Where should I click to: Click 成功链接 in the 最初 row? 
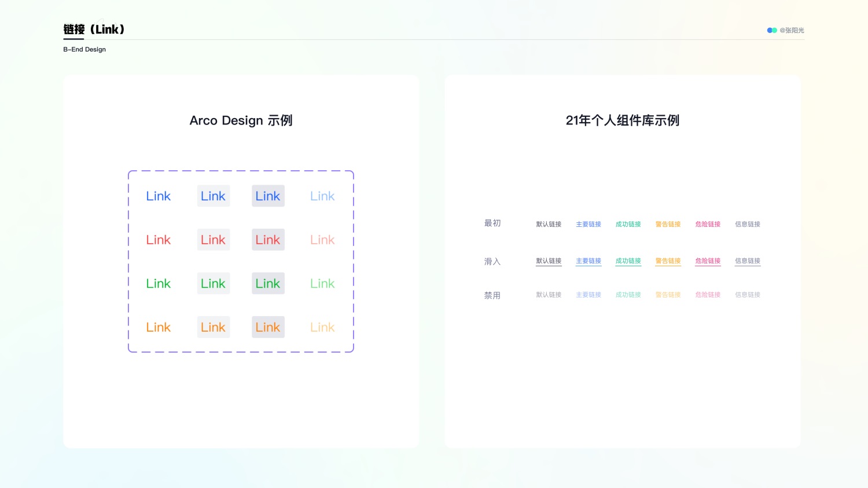click(628, 224)
